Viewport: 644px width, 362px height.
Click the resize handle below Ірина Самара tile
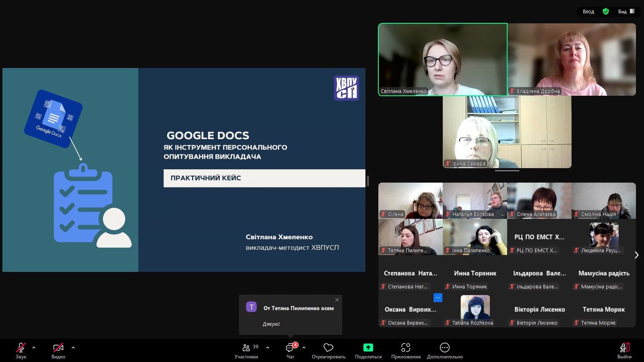507,171
